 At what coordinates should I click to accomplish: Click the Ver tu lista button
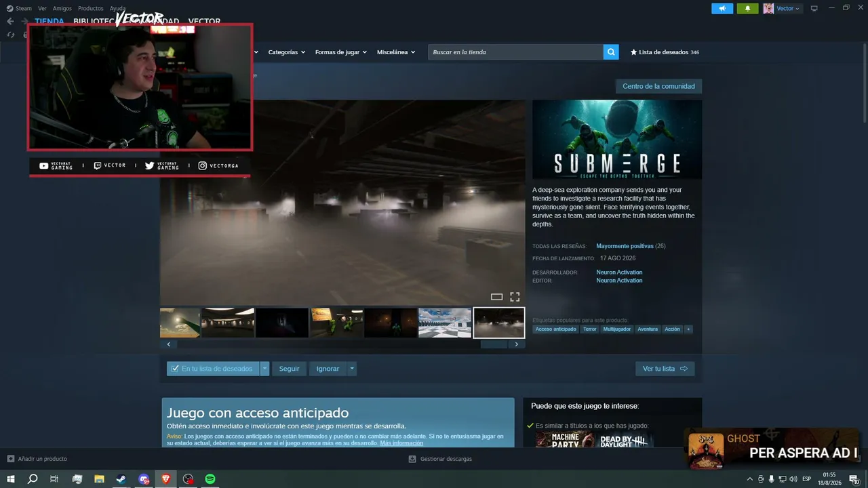665,369
